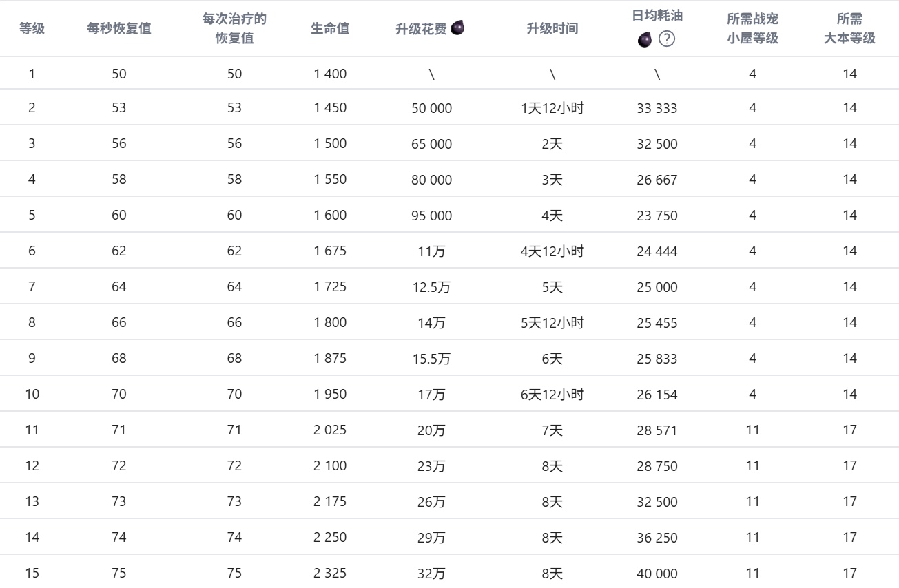Click the dark elixir icon beside 升级花费
Viewport: 899px width, 588px height.
click(457, 28)
